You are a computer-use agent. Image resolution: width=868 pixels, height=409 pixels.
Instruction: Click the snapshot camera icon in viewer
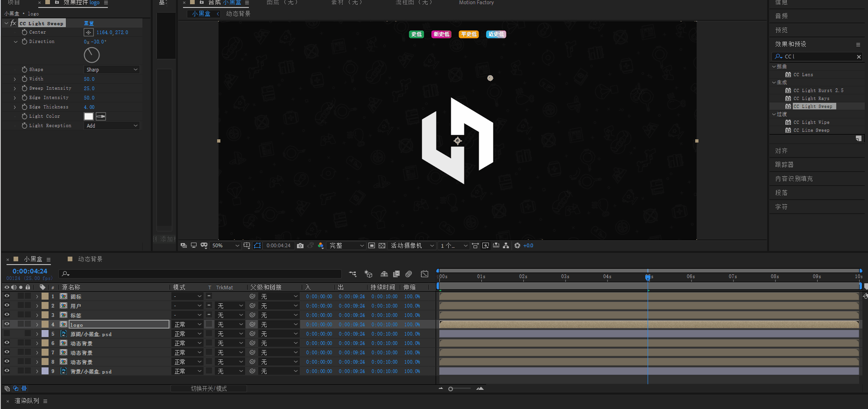[x=300, y=245]
